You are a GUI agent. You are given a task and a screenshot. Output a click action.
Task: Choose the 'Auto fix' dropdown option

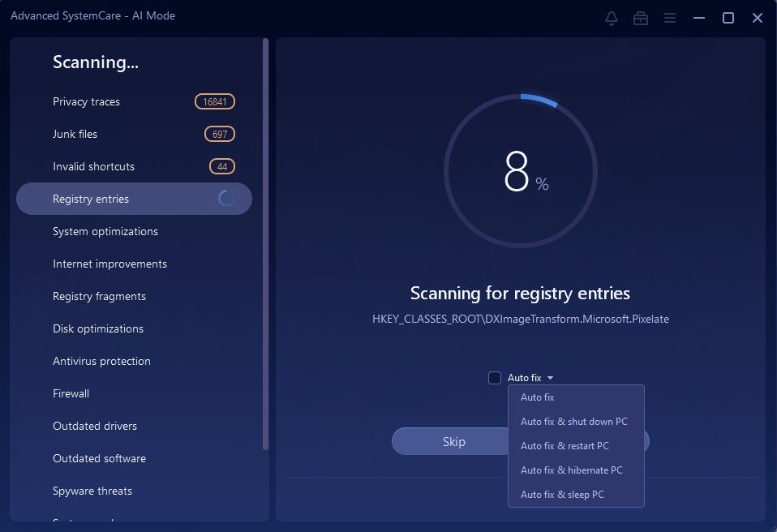pos(576,397)
